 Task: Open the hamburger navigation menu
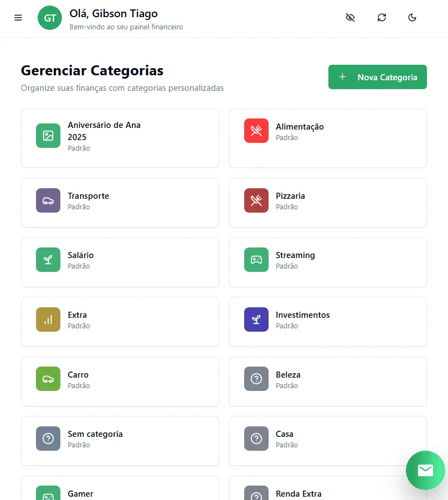[x=18, y=18]
